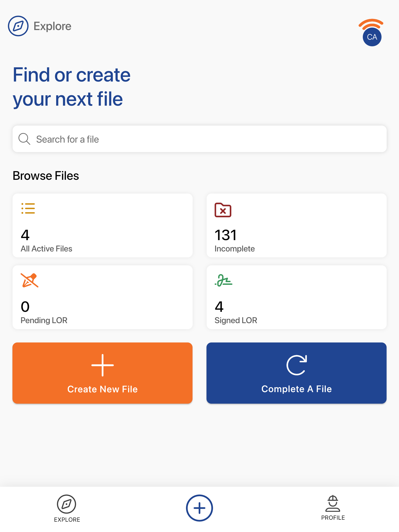This screenshot has width=399, height=532.
Task: Tap the refresh arrow on Complete A File
Action: pos(297,365)
